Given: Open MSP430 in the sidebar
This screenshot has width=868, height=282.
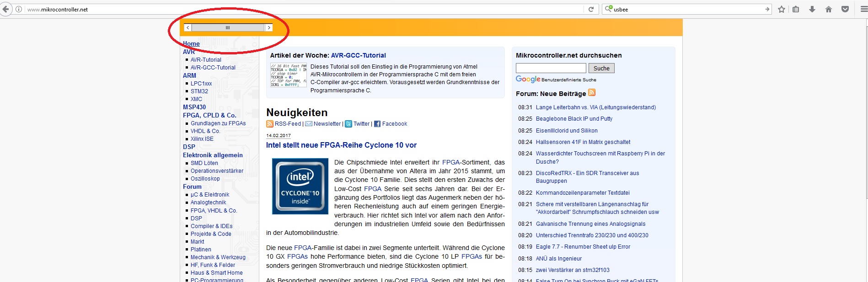Looking at the screenshot, I should click(194, 107).
